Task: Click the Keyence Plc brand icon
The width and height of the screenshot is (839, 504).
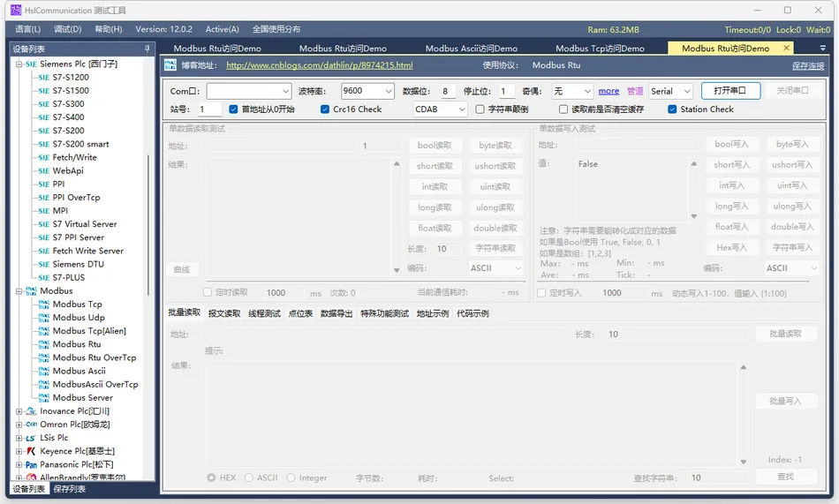Action: point(31,452)
